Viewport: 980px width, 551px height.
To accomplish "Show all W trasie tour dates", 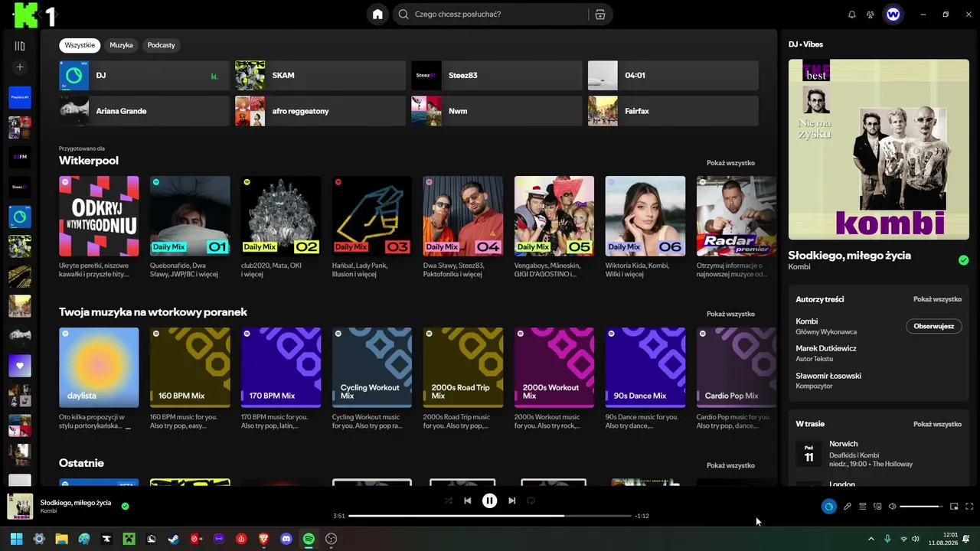I will click(937, 424).
